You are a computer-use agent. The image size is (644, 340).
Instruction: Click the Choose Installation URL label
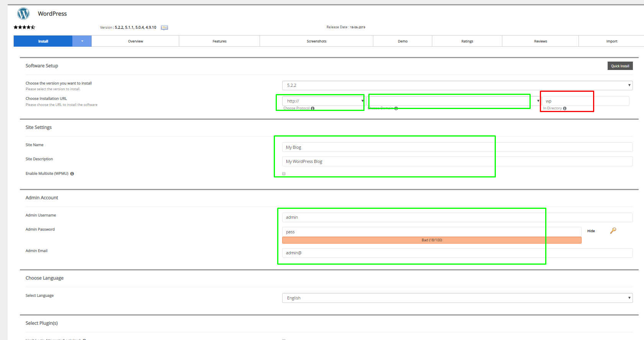(46, 99)
